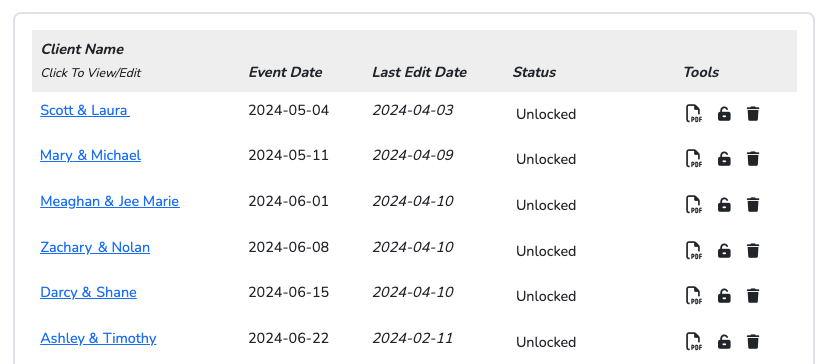This screenshot has width=827, height=364.
Task: Toggle lock for Mary & Michael
Action: coord(724,159)
